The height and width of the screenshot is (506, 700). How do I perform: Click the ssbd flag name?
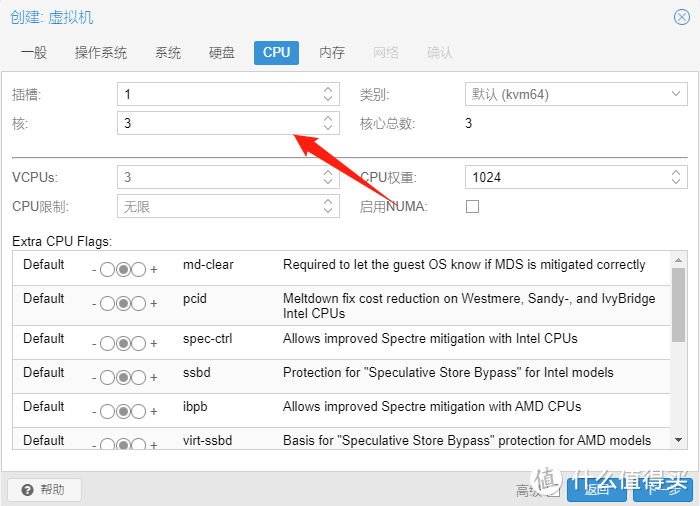(x=196, y=372)
